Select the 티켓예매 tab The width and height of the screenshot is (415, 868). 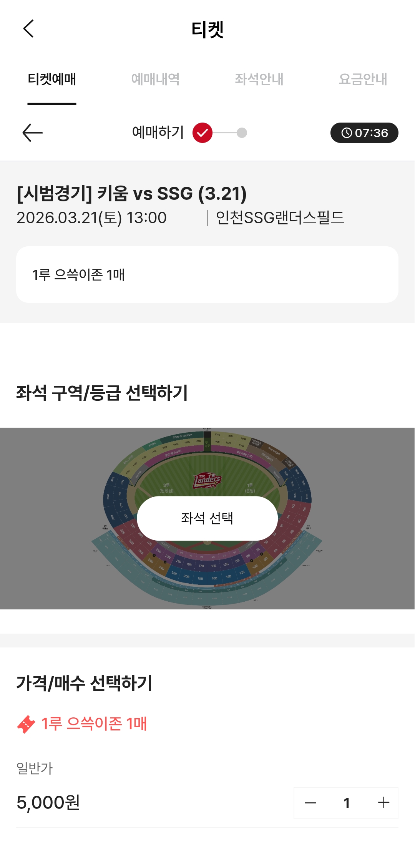pyautogui.click(x=52, y=80)
